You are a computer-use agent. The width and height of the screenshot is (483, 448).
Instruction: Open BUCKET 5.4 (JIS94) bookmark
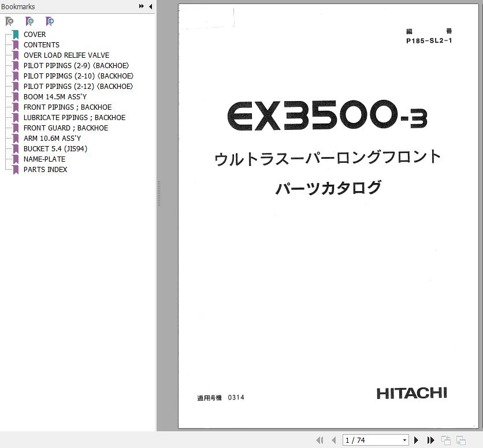(55, 149)
